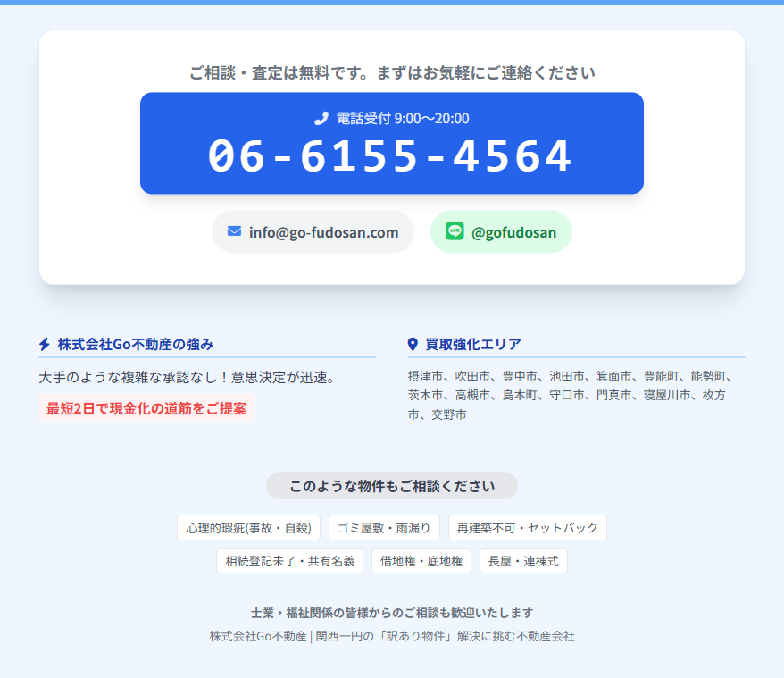Click the 買取強化エリア heading
Screen dimensions: 784x678
coord(473,344)
